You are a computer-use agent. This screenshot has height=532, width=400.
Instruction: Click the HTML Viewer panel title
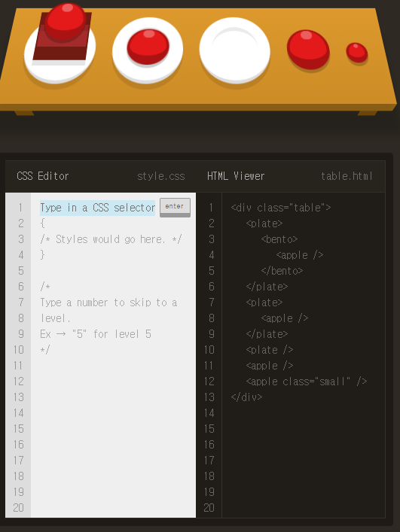point(236,176)
